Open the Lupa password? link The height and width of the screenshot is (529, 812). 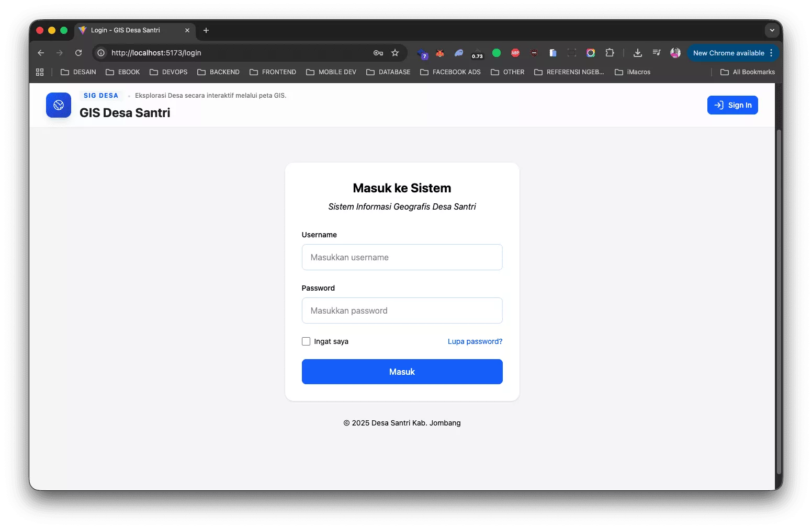[475, 341]
